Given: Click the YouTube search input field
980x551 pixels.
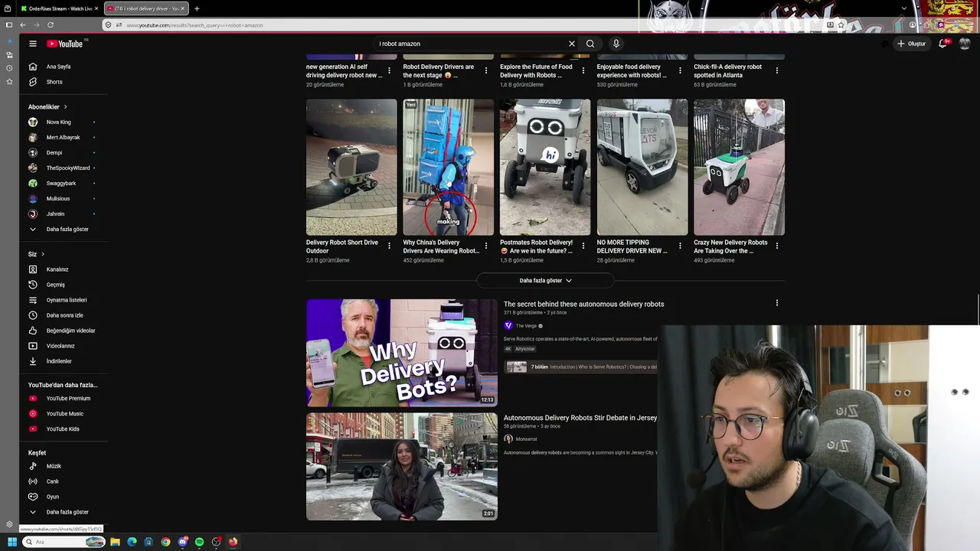Looking at the screenshot, I should click(x=471, y=44).
